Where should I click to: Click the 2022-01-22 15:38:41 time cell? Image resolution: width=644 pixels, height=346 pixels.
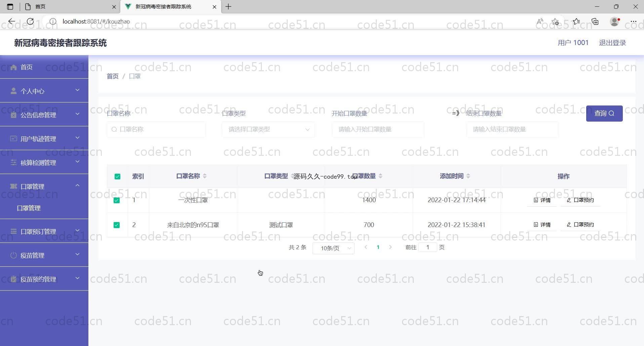click(456, 225)
